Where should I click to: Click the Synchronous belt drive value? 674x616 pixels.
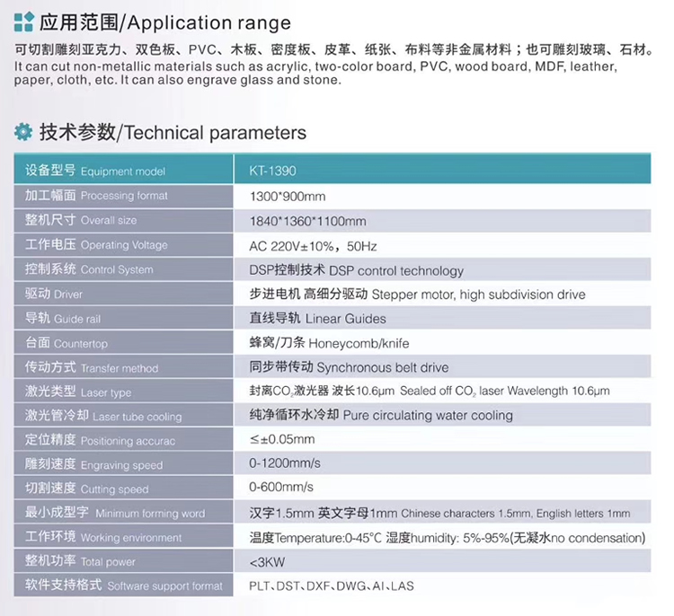pos(349,367)
